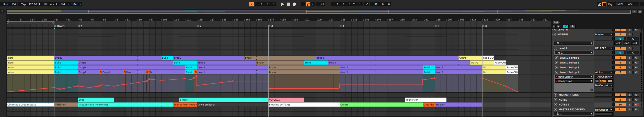
Task: Open the Decay Time automation dropdown
Action: point(573,81)
